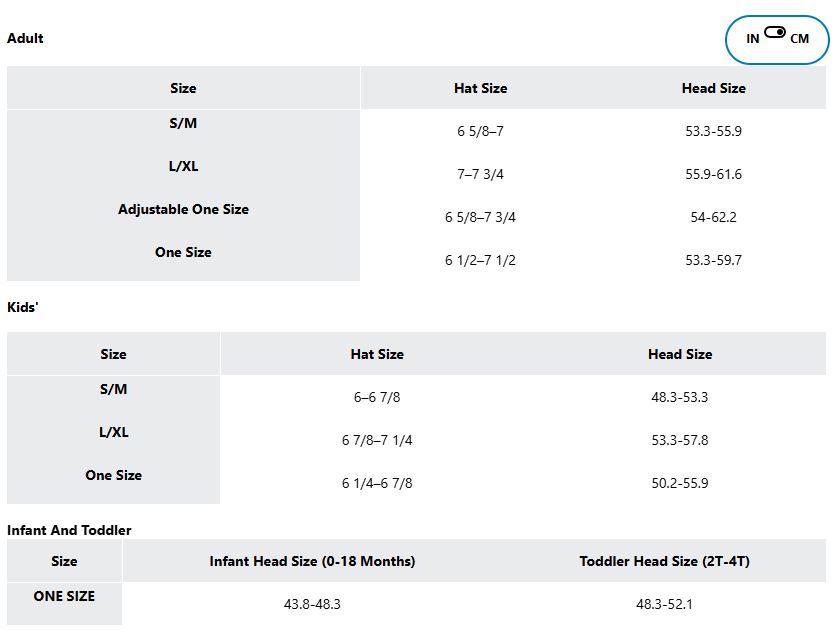This screenshot has width=836, height=635.
Task: Select the Adult L/XL size row label
Action: coord(183,166)
